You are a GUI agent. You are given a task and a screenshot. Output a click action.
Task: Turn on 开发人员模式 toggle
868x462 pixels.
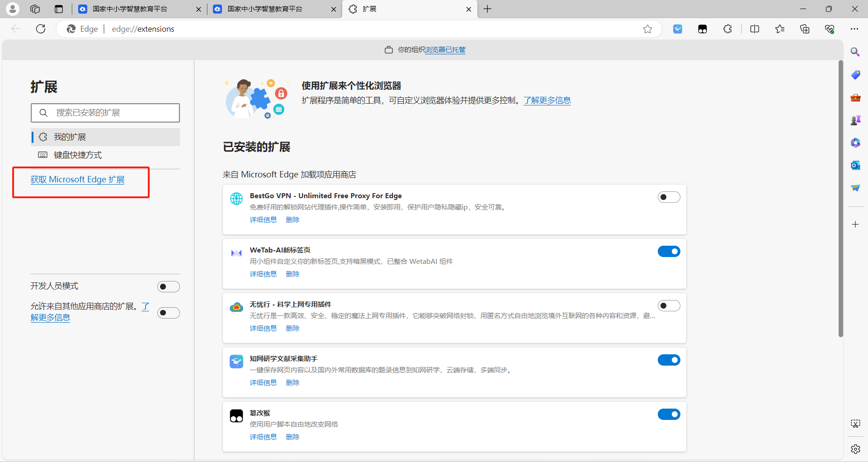(x=169, y=286)
